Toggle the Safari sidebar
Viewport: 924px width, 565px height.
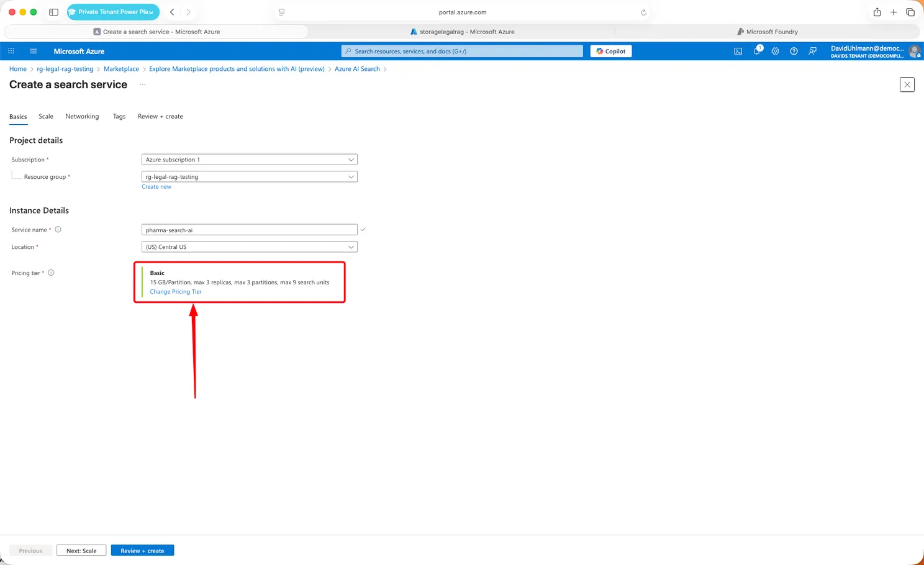click(53, 12)
